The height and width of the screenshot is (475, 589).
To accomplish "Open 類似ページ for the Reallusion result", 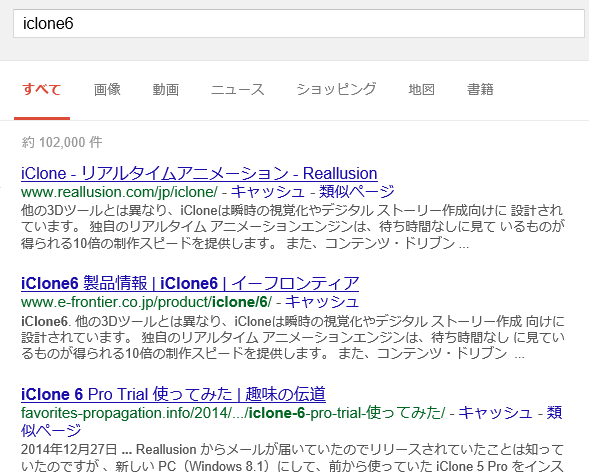I will (357, 192).
